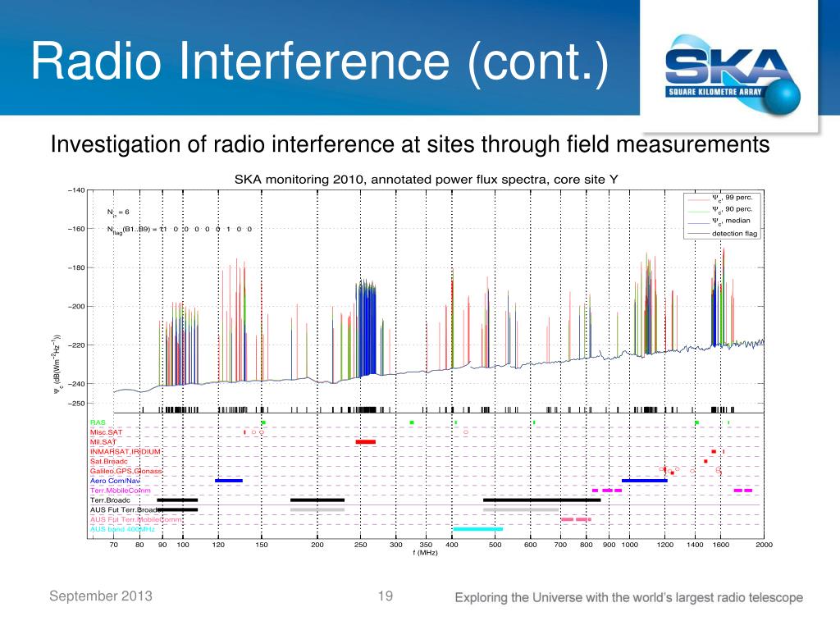
Task: Click footer "Exploring the Universe with the world's largest radio telescope"
Action: coord(629,597)
